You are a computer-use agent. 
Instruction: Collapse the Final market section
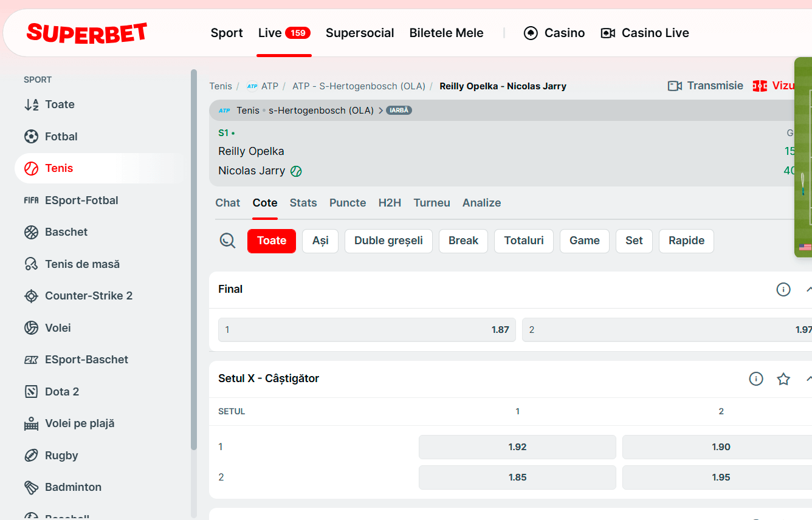point(808,289)
